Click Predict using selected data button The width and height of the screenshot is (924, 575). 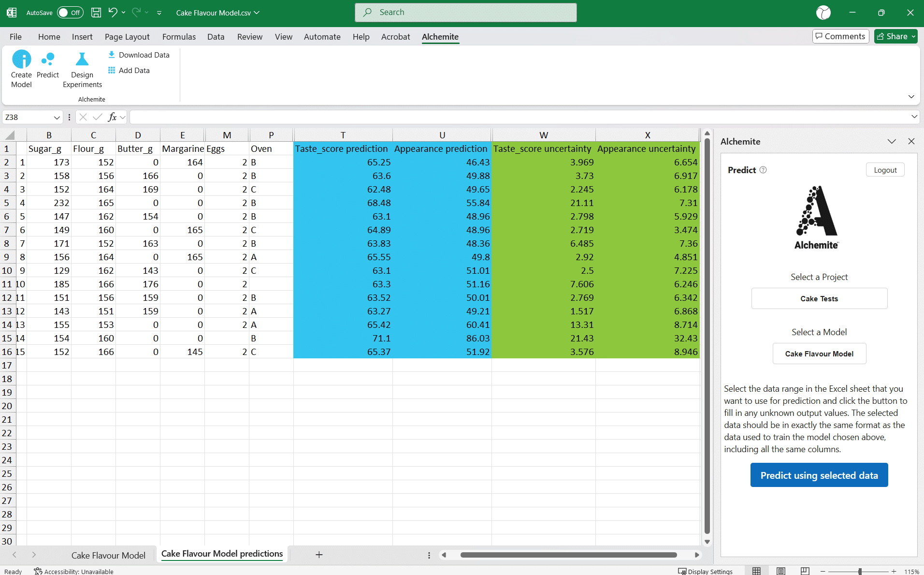pos(819,475)
